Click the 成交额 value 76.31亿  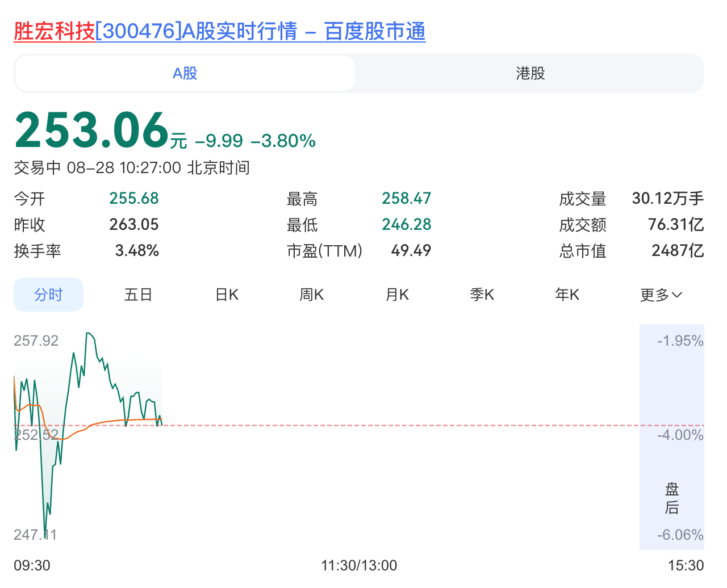(676, 224)
